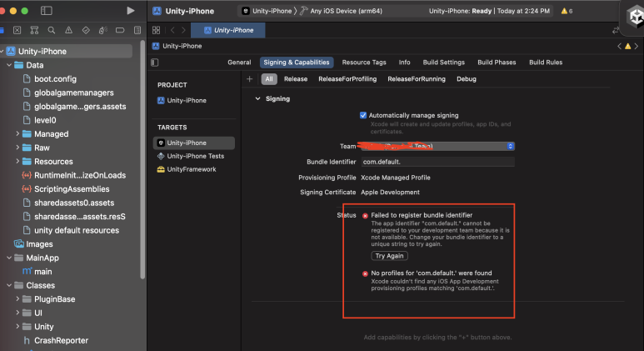Collapse the Data folder
644x351 pixels.
coord(9,65)
